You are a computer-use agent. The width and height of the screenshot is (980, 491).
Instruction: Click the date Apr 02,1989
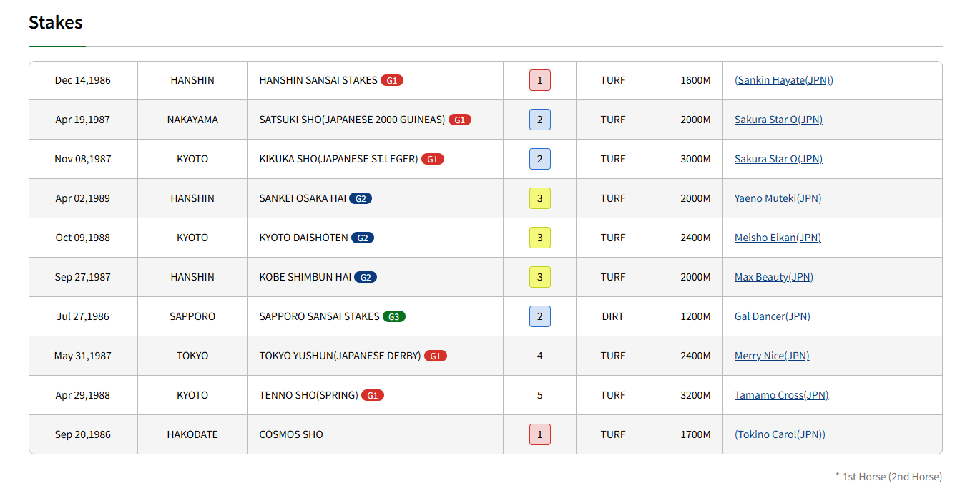[83, 198]
